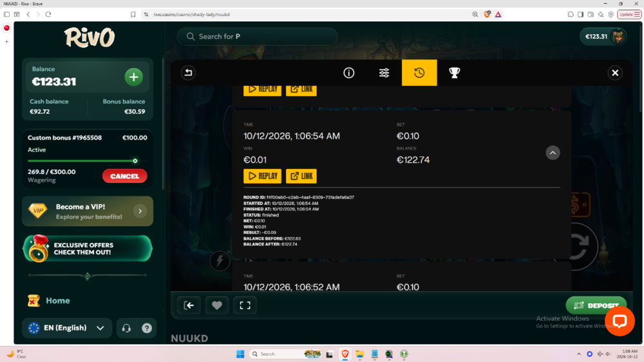Close the game history panel
This screenshot has width=644, height=362.
[x=615, y=73]
